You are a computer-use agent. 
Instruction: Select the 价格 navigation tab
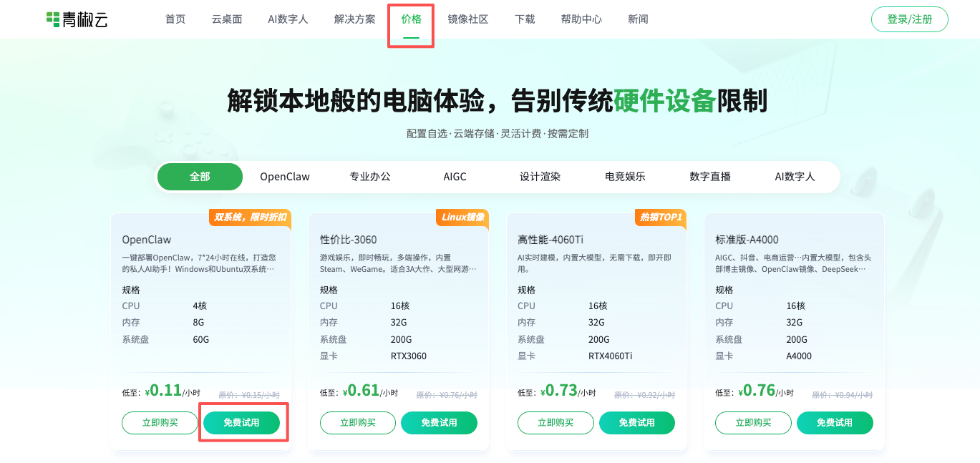(411, 19)
